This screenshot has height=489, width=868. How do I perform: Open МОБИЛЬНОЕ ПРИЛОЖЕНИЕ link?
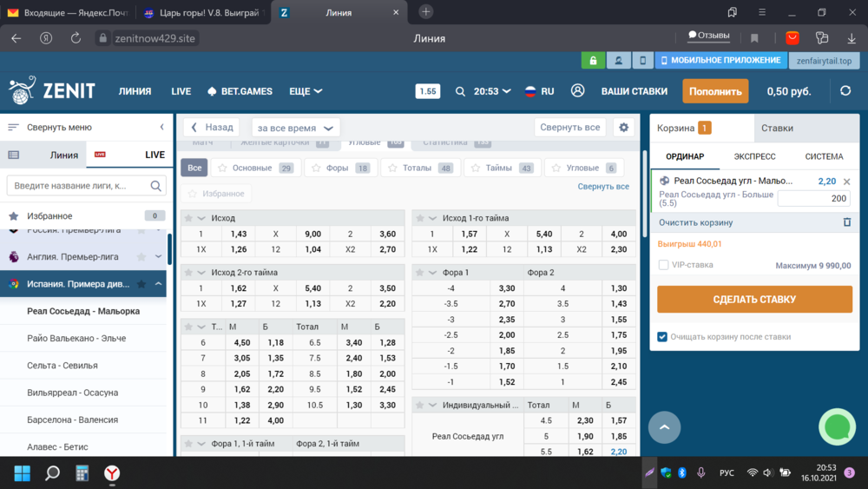pyautogui.click(x=720, y=60)
